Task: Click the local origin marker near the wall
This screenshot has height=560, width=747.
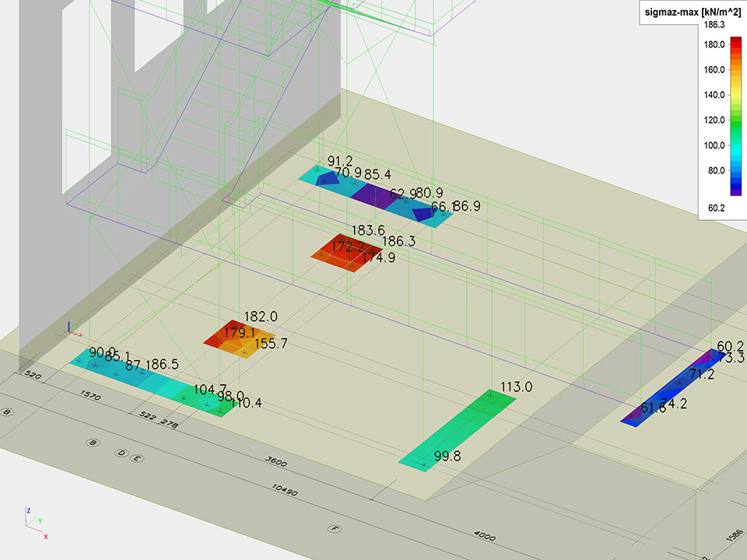Action: [x=71, y=329]
